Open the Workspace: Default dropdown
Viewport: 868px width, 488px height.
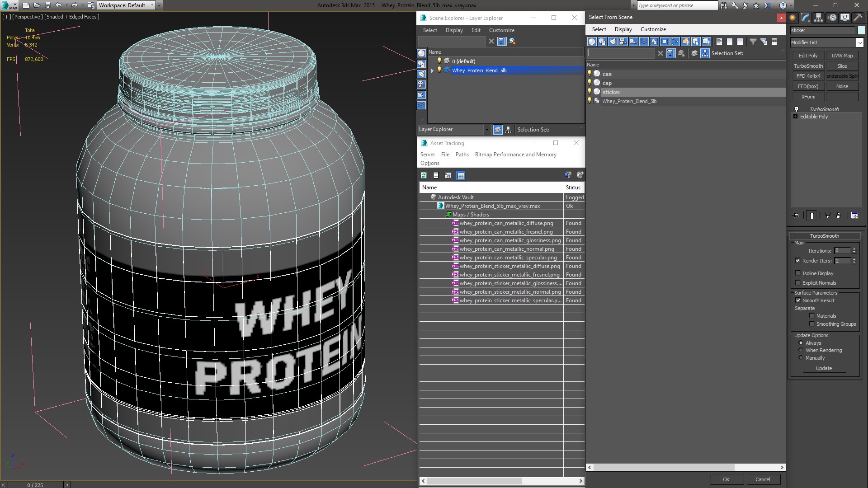[x=152, y=5]
